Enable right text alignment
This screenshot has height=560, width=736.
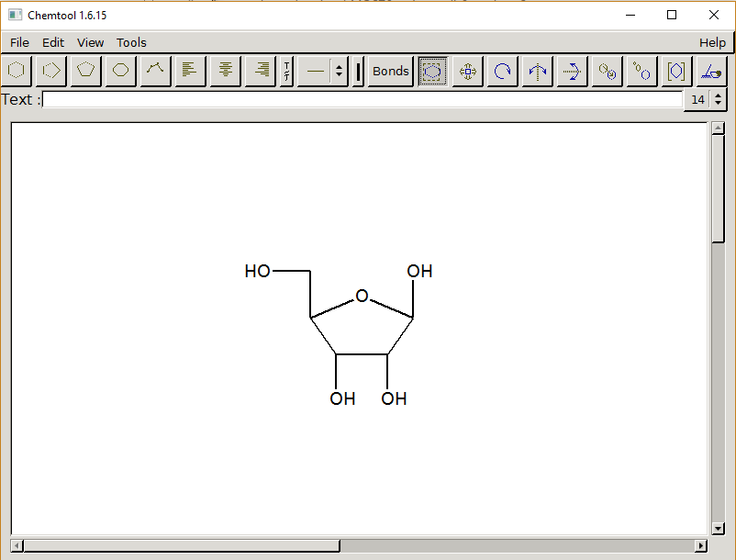coord(260,71)
